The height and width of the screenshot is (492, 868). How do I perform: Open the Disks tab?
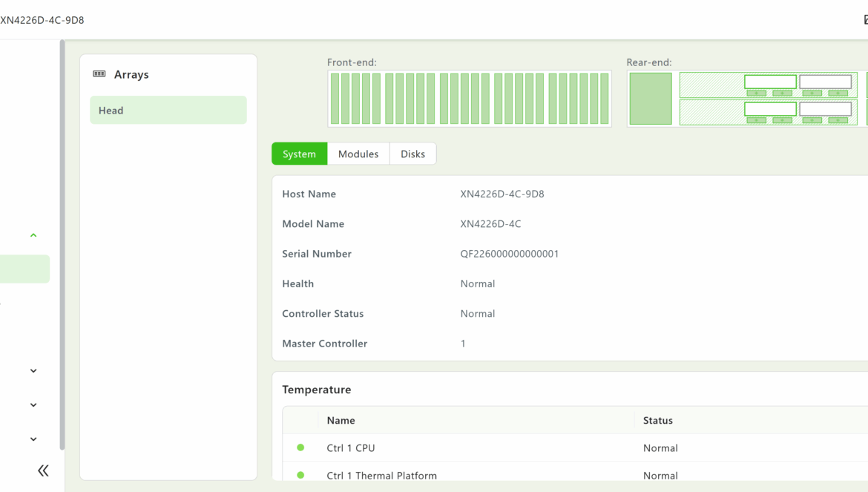[x=412, y=154]
